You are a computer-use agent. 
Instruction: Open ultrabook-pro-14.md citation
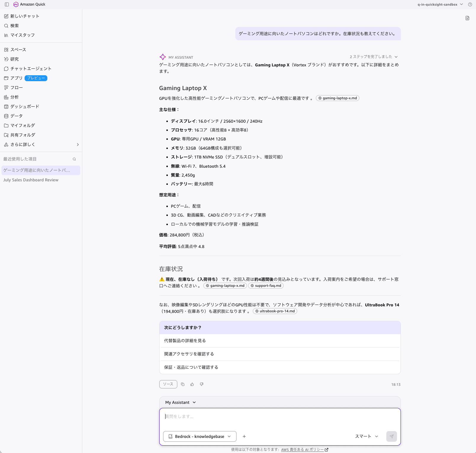click(x=275, y=311)
